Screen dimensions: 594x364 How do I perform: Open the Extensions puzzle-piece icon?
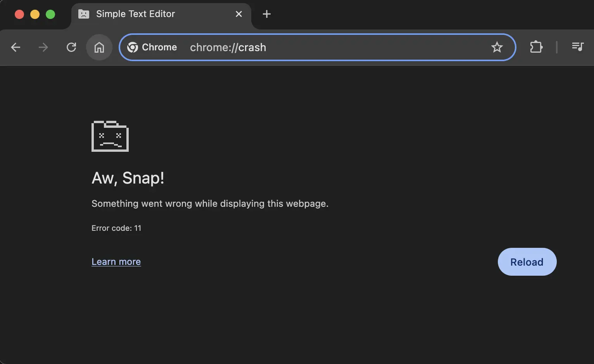coord(536,47)
